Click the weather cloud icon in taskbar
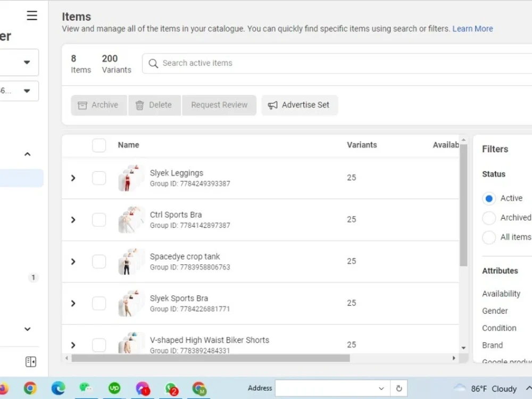 (460, 388)
